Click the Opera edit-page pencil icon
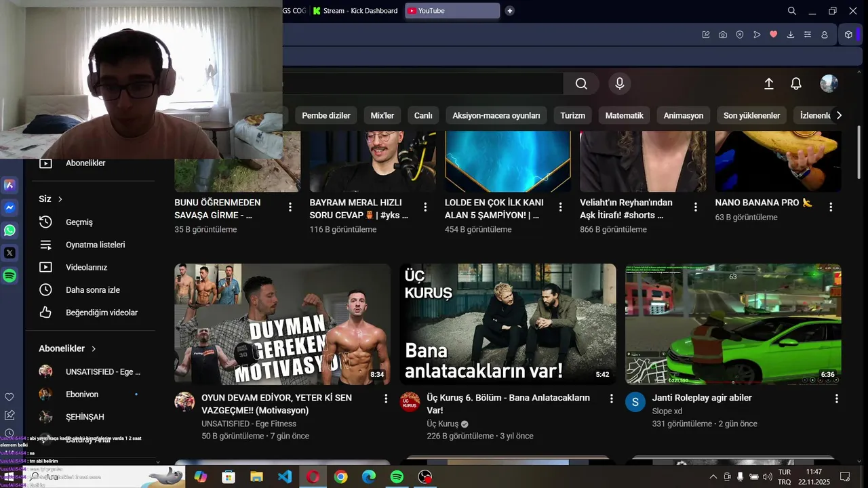Image resolution: width=868 pixels, height=488 pixels. [706, 35]
